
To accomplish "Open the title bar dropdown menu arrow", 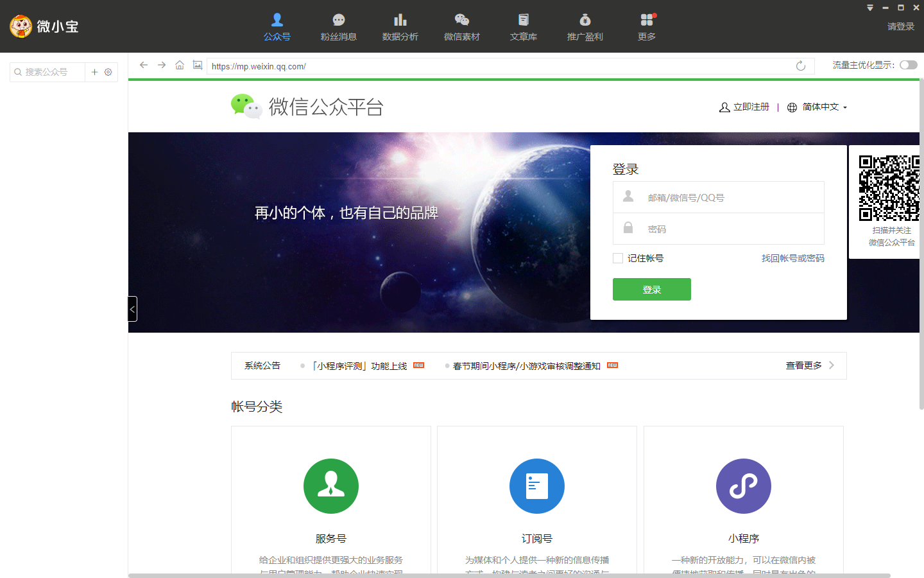I will pyautogui.click(x=869, y=8).
